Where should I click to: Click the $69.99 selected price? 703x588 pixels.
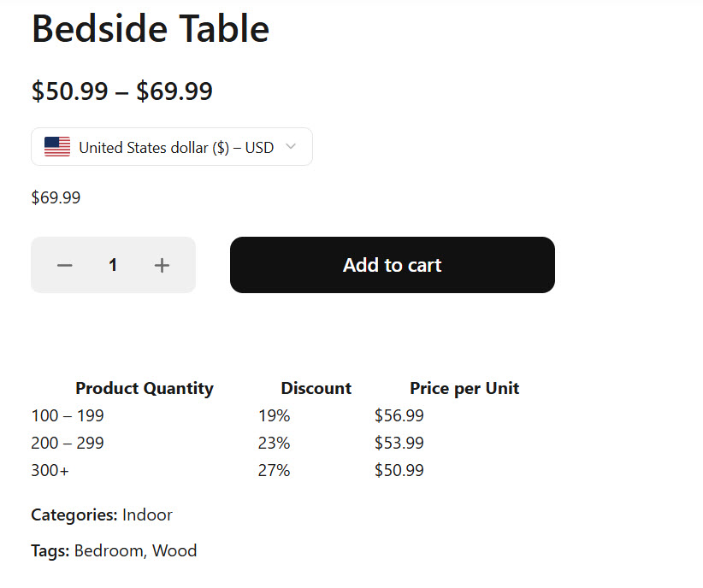pos(55,197)
